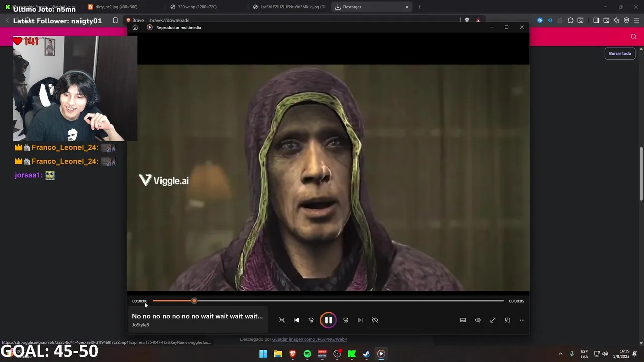Go to the previous track
Image resolution: width=644 pixels, height=362 pixels.
click(x=296, y=320)
